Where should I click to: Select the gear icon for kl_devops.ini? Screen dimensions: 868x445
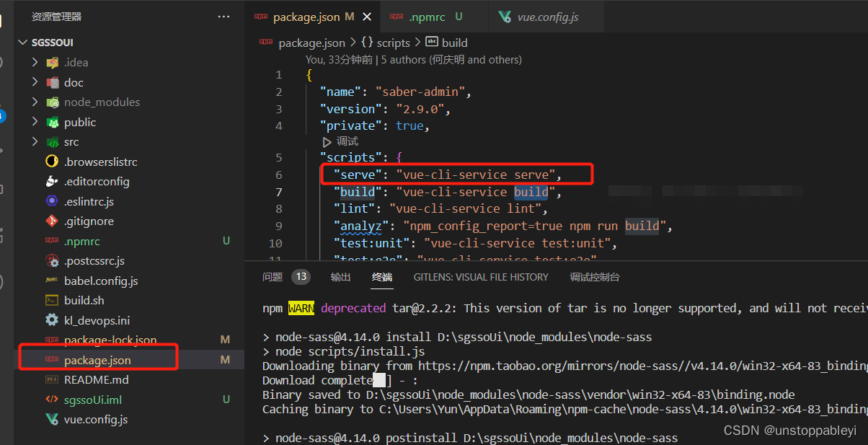click(53, 320)
